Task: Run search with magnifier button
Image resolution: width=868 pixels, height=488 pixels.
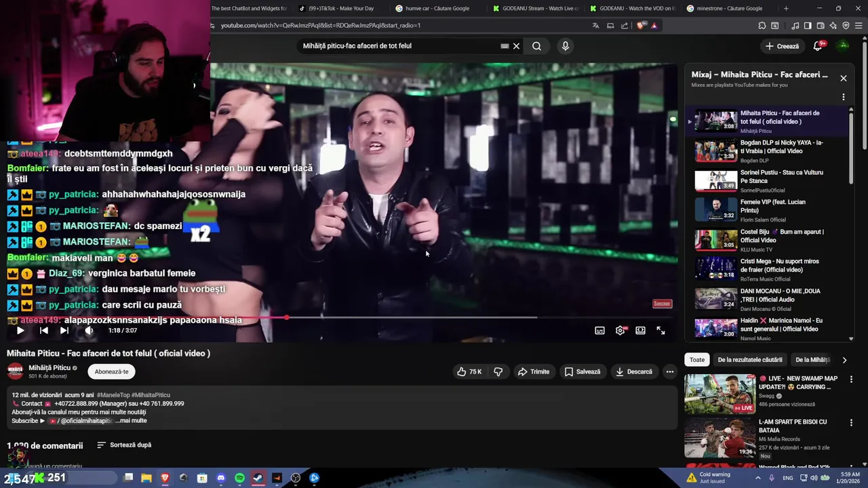Action: point(536,46)
